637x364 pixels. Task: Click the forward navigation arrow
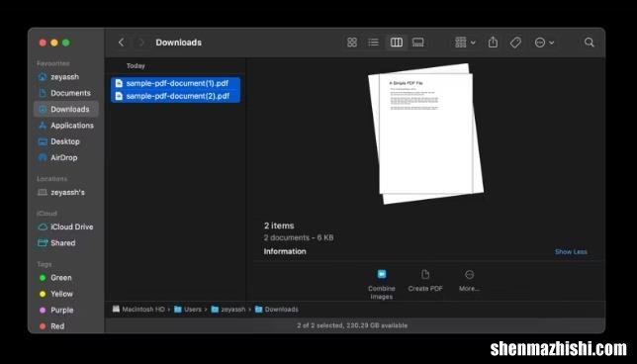pyautogui.click(x=141, y=43)
